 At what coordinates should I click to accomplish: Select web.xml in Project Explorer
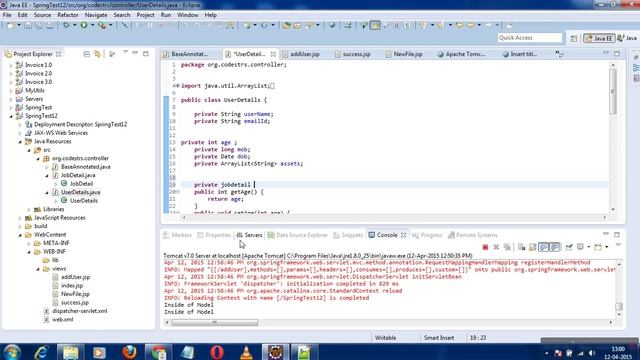click(62, 320)
